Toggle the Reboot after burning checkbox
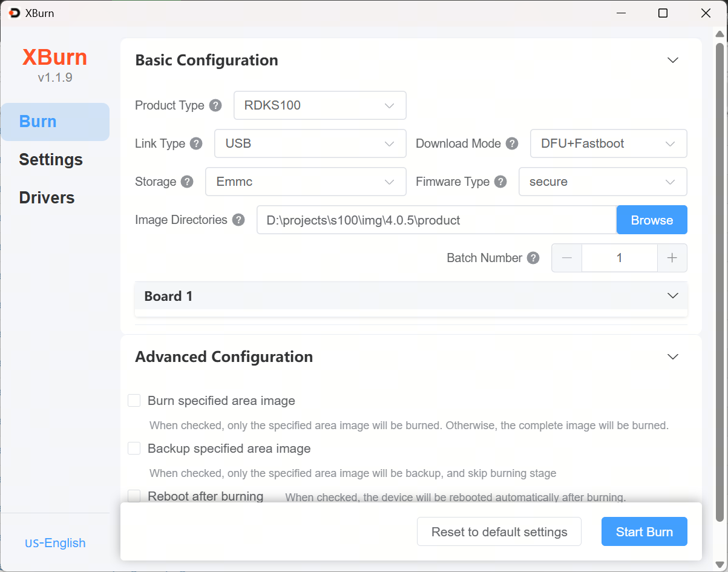 [134, 496]
